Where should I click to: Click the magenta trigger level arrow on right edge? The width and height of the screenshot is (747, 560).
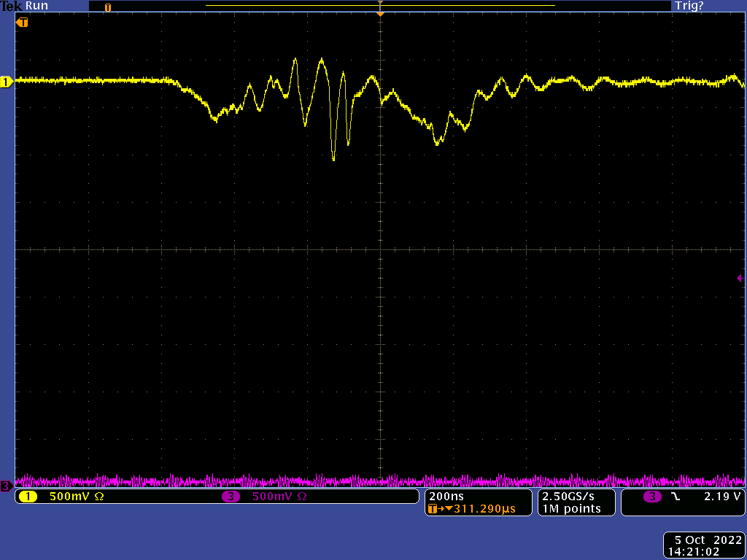coord(740,278)
